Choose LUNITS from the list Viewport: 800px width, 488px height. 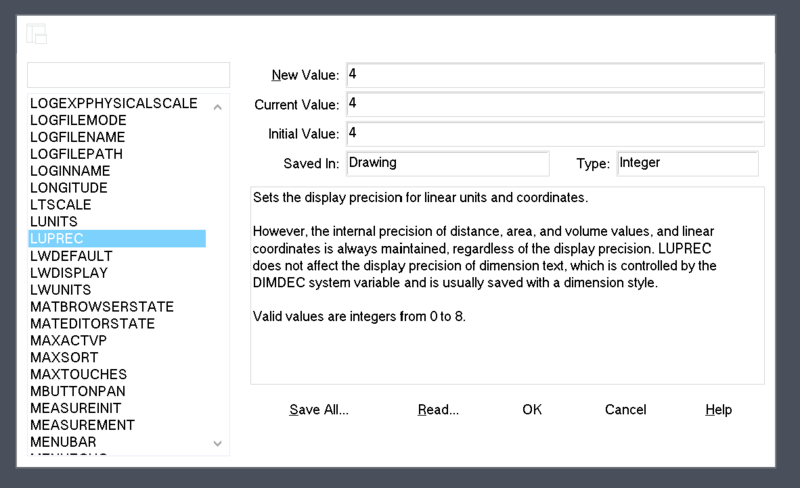click(54, 221)
